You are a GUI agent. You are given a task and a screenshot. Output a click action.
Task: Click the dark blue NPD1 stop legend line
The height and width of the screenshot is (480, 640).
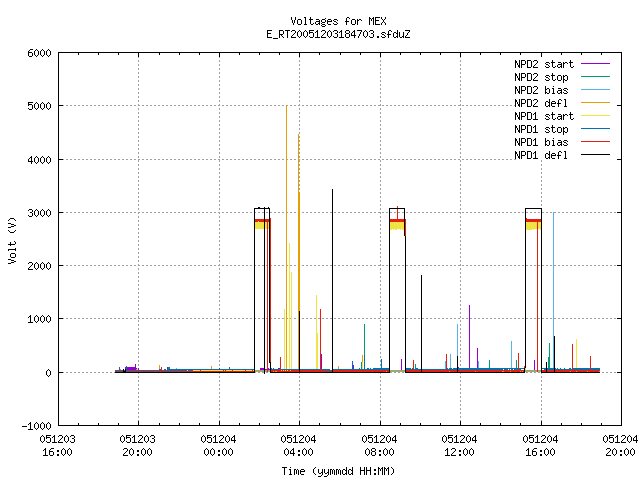click(596, 129)
